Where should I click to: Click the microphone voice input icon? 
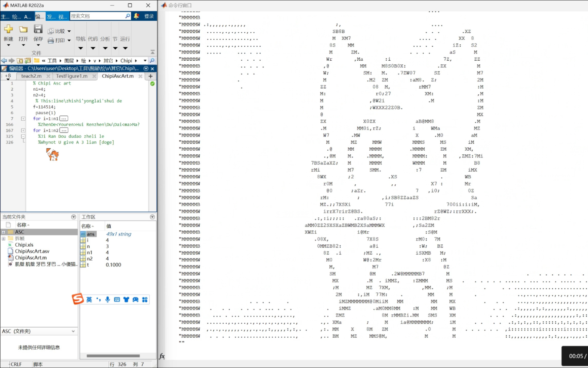pyautogui.click(x=108, y=300)
